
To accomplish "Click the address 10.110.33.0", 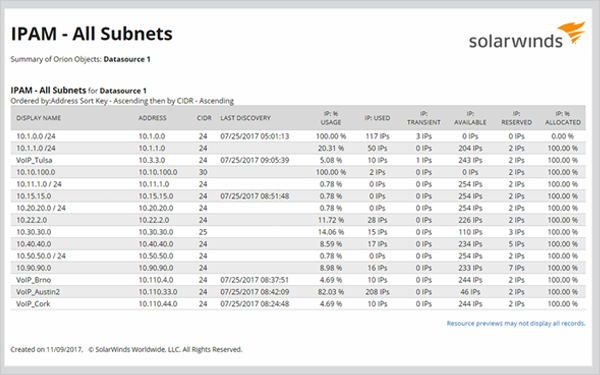I will (158, 292).
